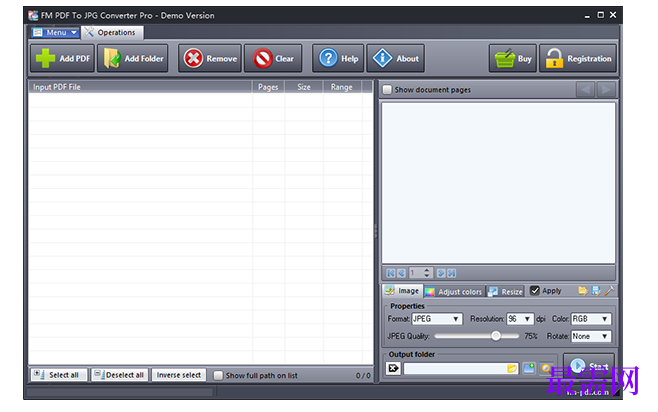Click the hammer tools icon

609,291
